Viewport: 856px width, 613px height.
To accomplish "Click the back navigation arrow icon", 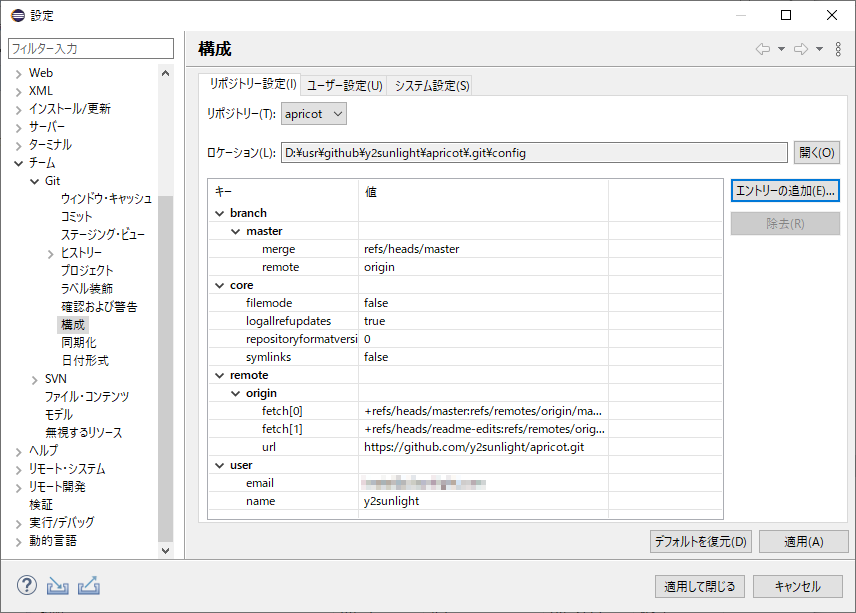I will [763, 49].
